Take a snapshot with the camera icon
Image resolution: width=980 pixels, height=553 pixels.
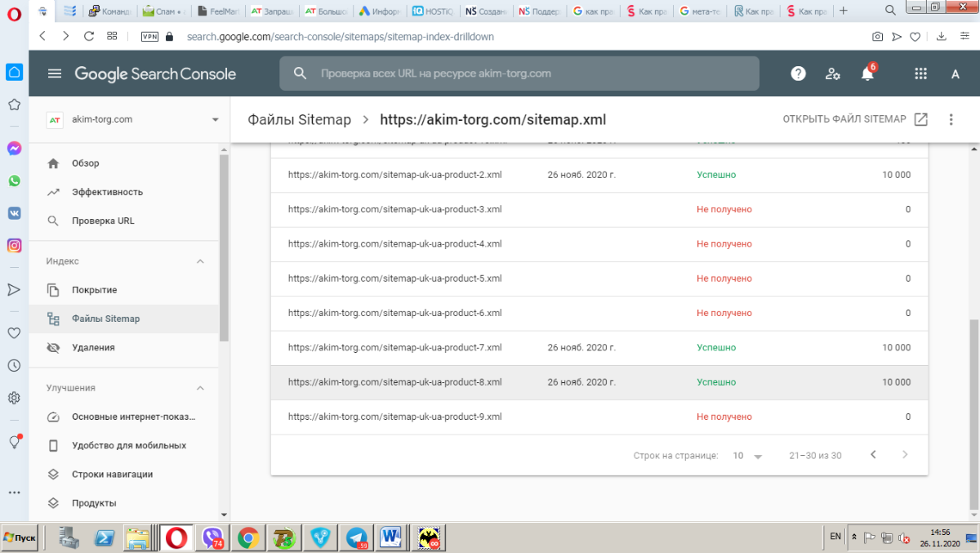877,37
